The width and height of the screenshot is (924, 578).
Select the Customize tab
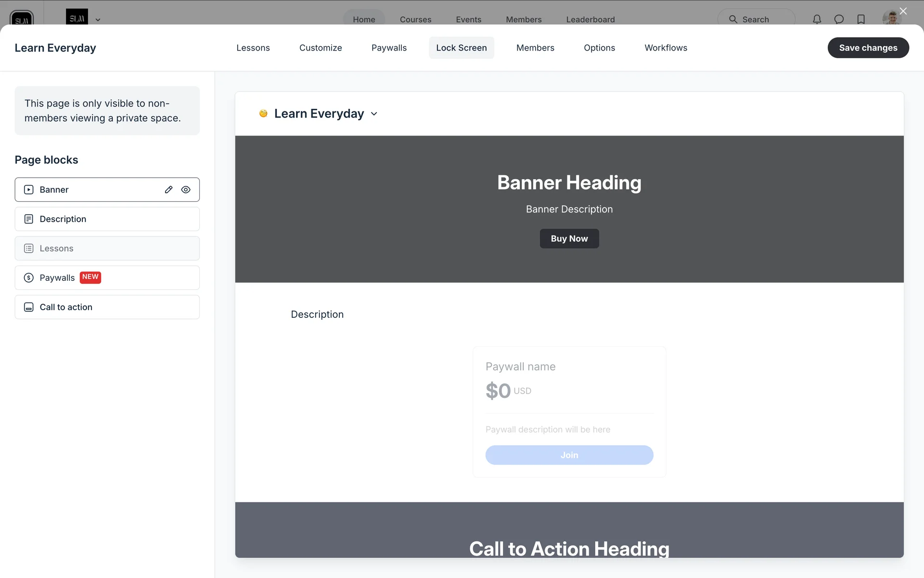[x=321, y=48]
